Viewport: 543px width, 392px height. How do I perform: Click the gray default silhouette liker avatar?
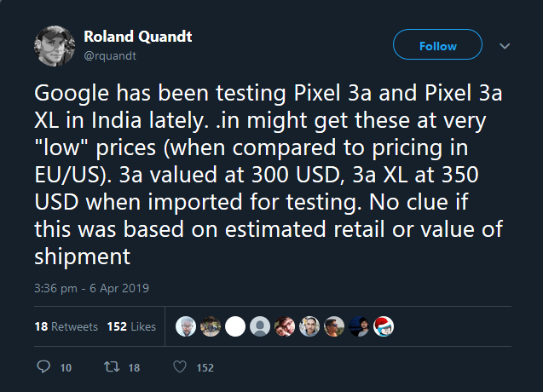[260, 326]
